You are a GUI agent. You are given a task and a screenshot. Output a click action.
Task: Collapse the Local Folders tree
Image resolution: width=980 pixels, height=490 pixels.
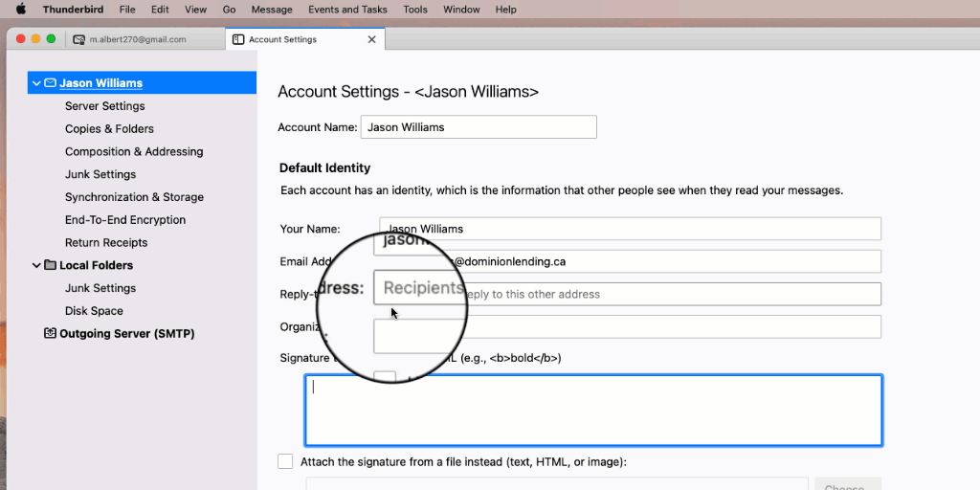pos(36,266)
